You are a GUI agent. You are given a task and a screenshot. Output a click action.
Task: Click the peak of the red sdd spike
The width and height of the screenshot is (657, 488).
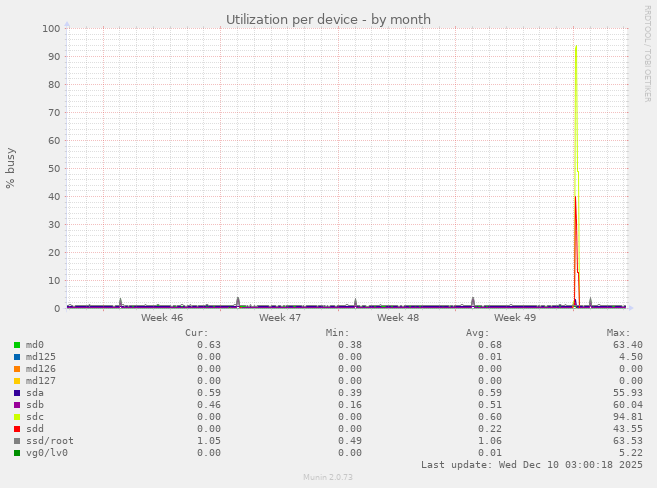tap(575, 197)
